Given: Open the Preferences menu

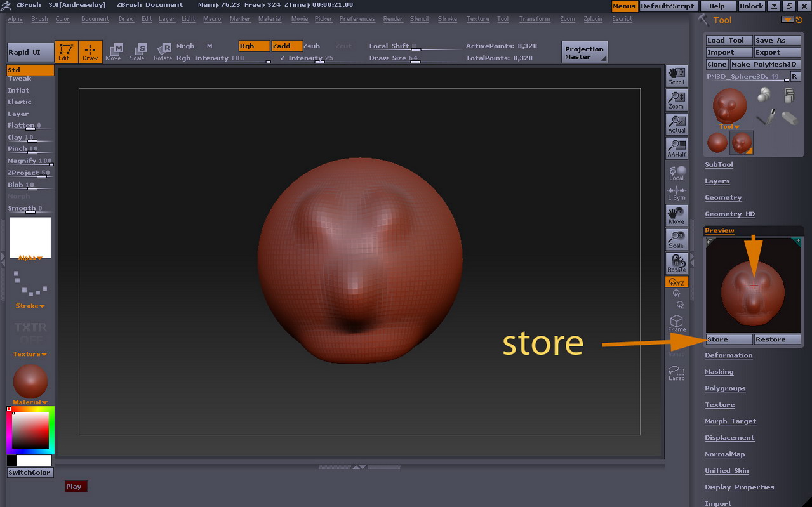Looking at the screenshot, I should coord(357,19).
